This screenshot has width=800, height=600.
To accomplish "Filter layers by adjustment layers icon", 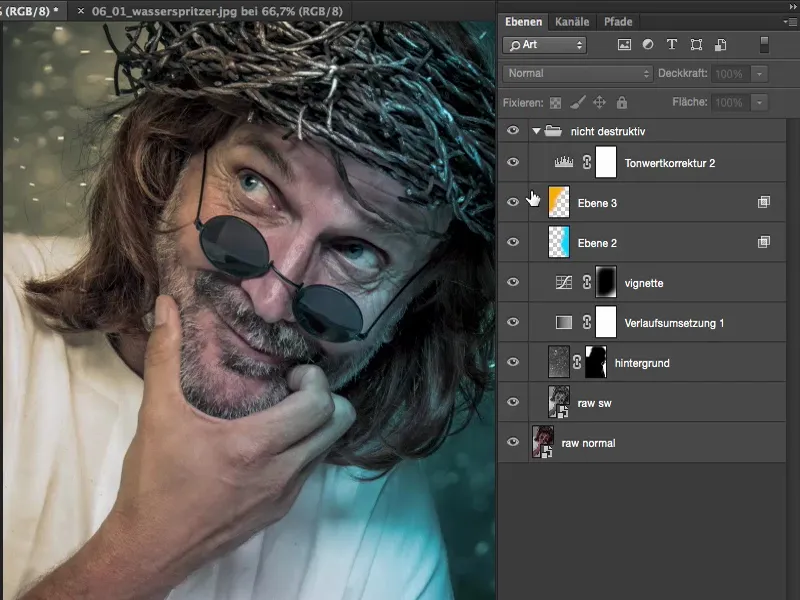I will click(648, 44).
